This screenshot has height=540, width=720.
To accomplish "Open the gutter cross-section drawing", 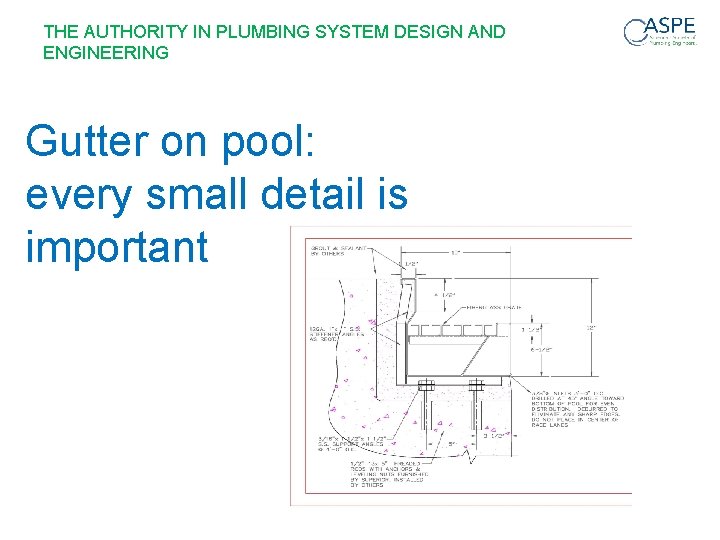I will 461,366.
